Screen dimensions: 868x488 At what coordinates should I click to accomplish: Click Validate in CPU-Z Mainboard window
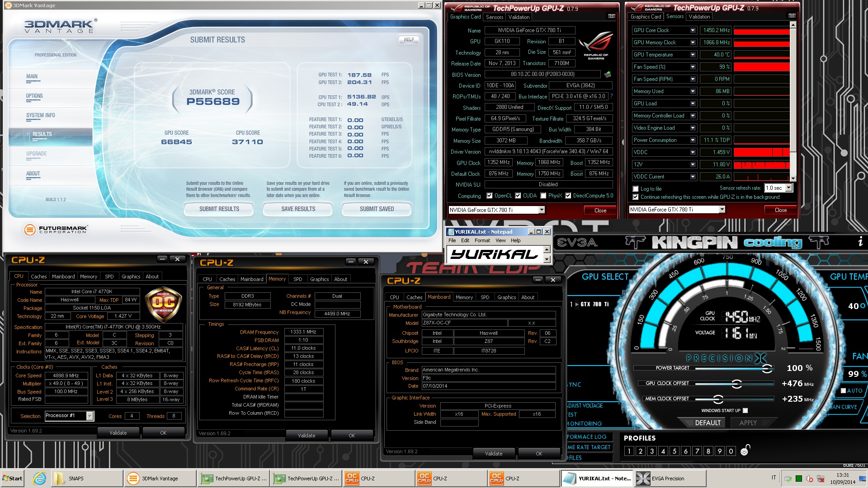pos(494,453)
